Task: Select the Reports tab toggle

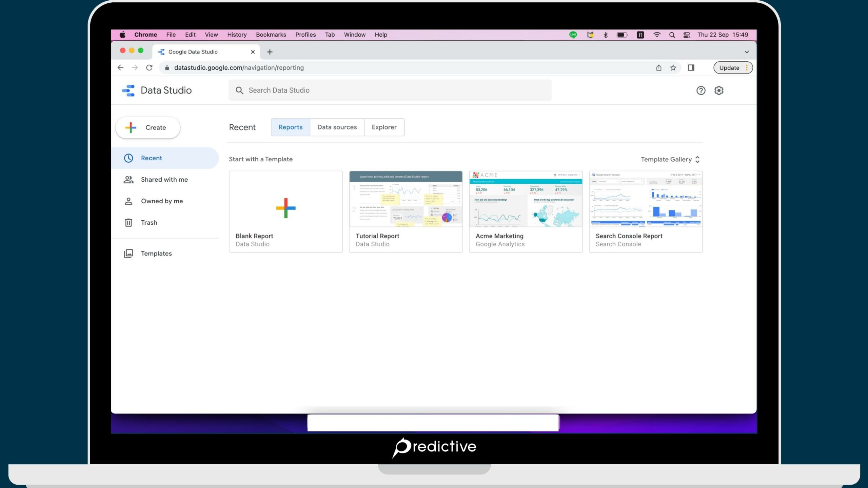Action: point(290,127)
